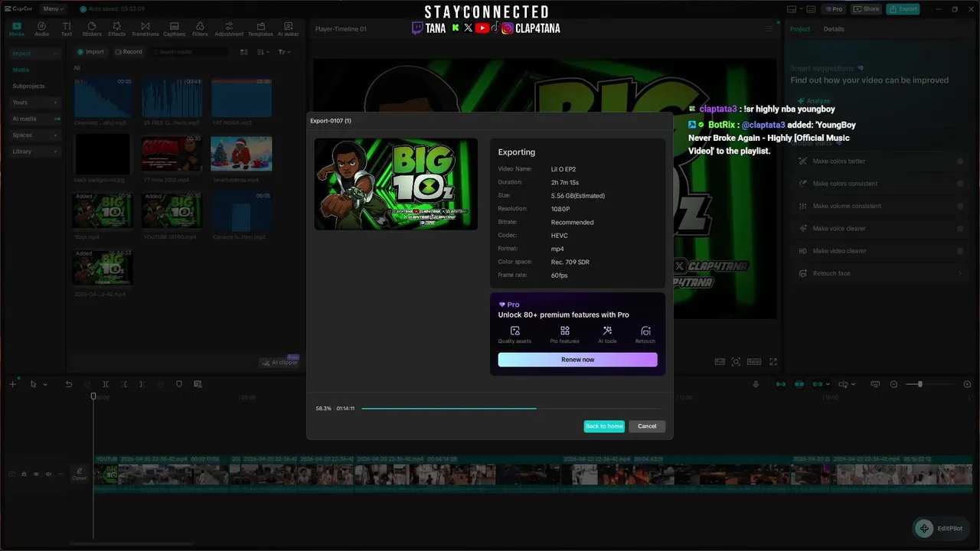This screenshot has width=980, height=551.
Task: Select the Media tab in top toolbar
Action: pyautogui.click(x=16, y=29)
